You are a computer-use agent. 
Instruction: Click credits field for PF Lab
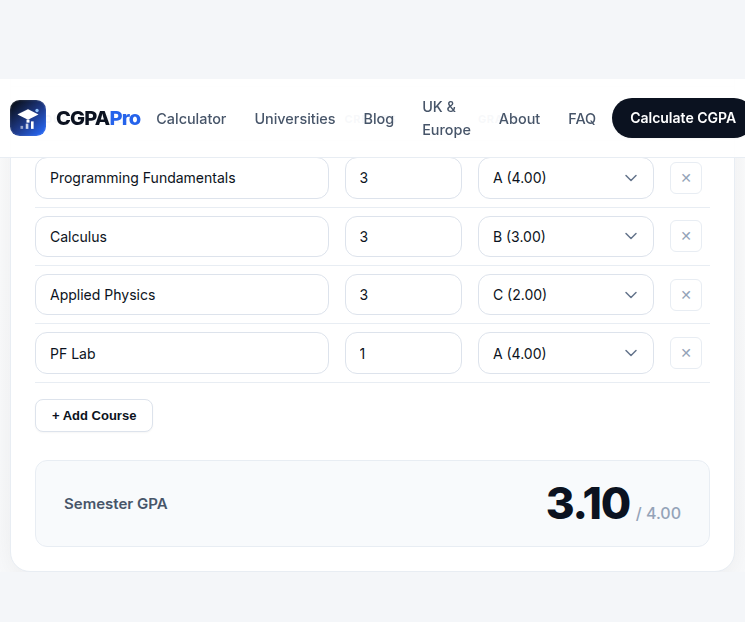tap(403, 353)
